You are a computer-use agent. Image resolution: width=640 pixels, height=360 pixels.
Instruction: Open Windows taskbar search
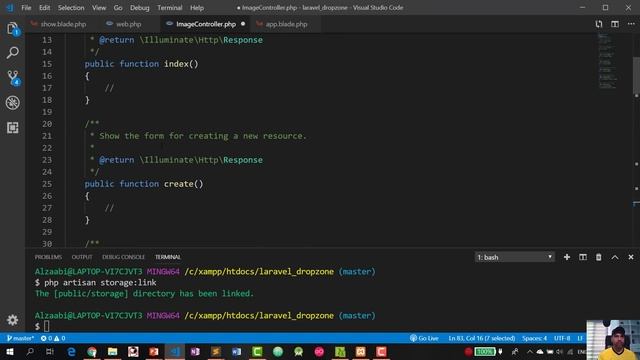point(30,351)
